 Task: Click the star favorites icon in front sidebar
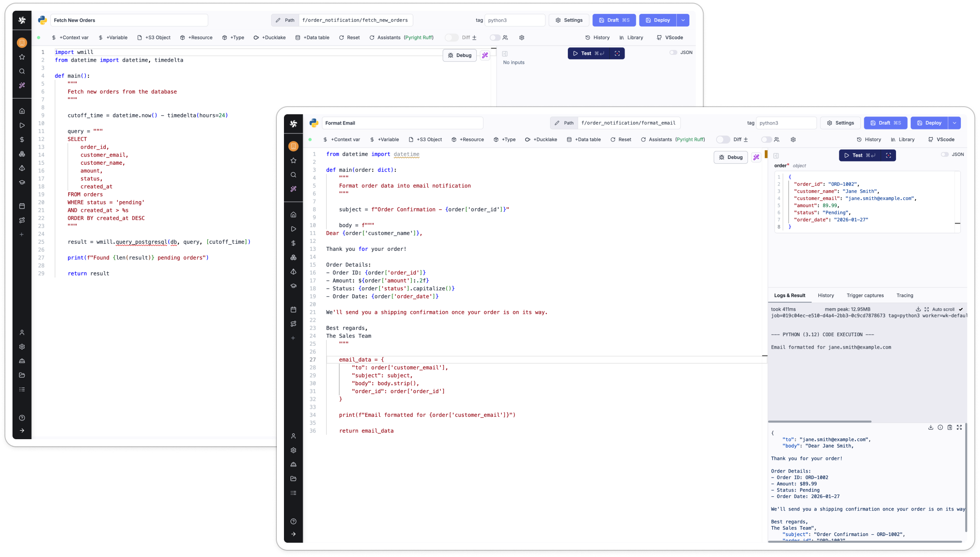(293, 161)
